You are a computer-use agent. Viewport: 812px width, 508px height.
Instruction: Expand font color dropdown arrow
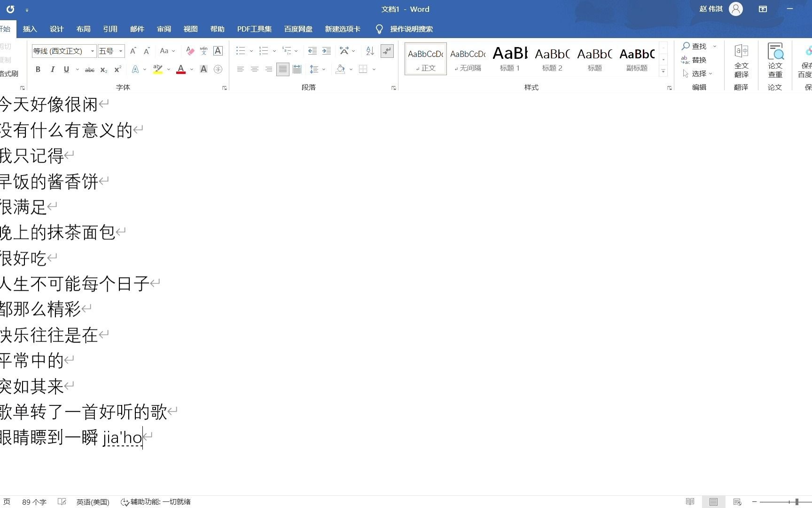(x=192, y=70)
